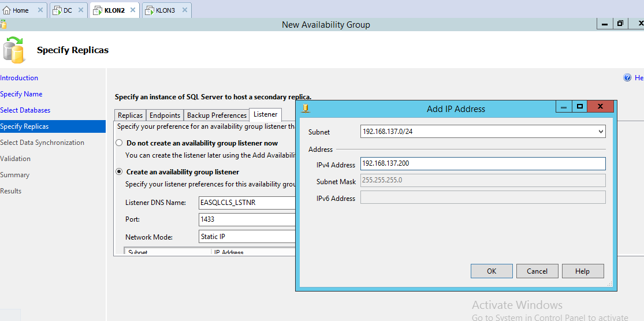Click the IPv4 Address input field
Screen dimensions: 644x321
coord(482,164)
